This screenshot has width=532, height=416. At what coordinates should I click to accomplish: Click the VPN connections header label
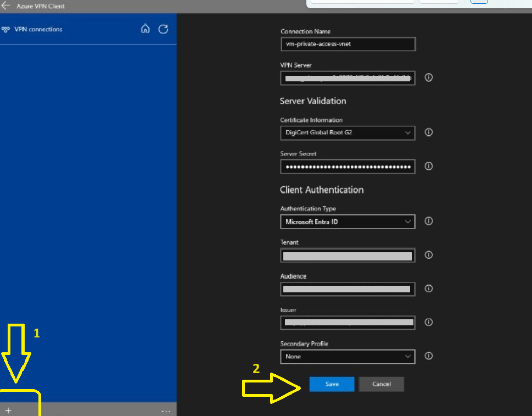coord(38,30)
